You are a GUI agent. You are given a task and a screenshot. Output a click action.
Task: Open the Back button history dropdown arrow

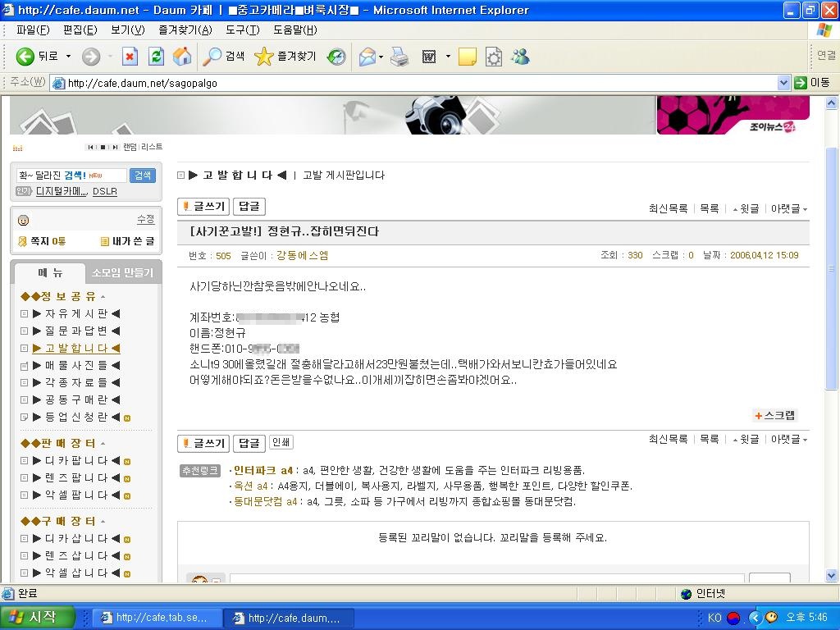[x=68, y=57]
